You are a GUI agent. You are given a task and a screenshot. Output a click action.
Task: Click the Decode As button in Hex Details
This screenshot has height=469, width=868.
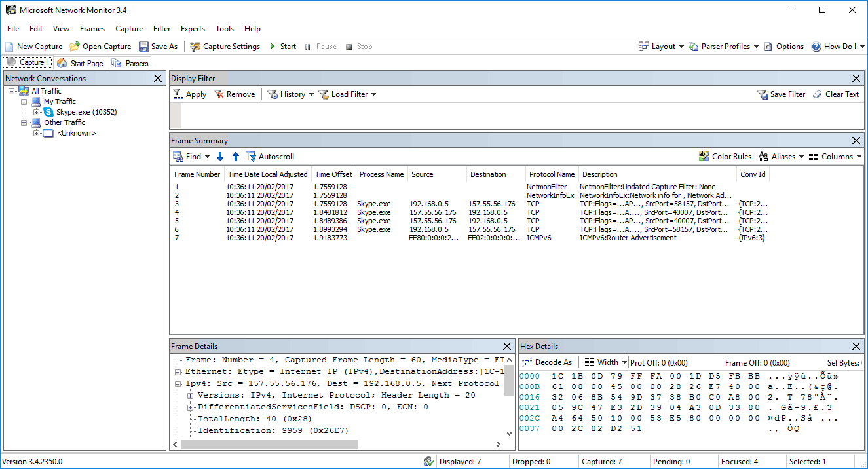coord(548,362)
